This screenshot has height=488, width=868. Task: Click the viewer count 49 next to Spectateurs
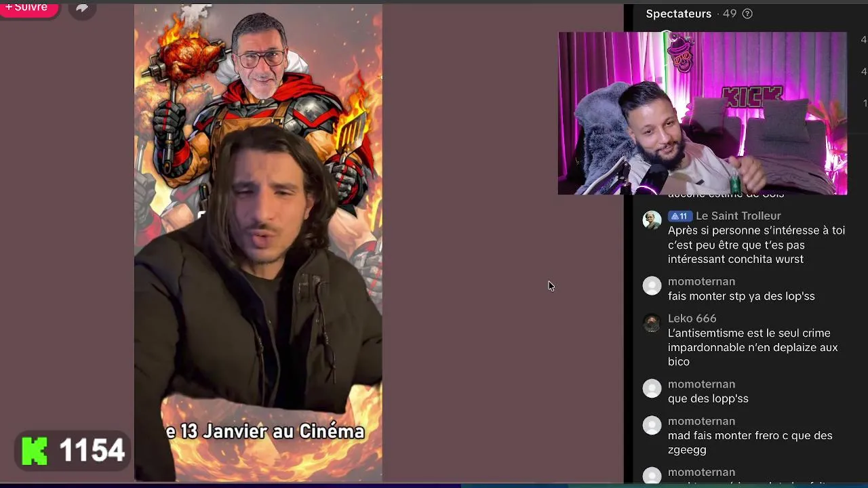click(x=730, y=14)
